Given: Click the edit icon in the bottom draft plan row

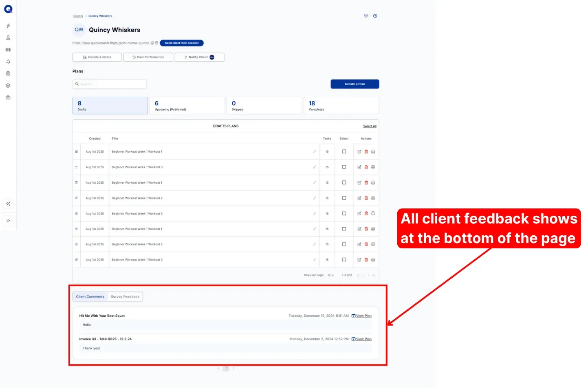Looking at the screenshot, I should click(359, 260).
